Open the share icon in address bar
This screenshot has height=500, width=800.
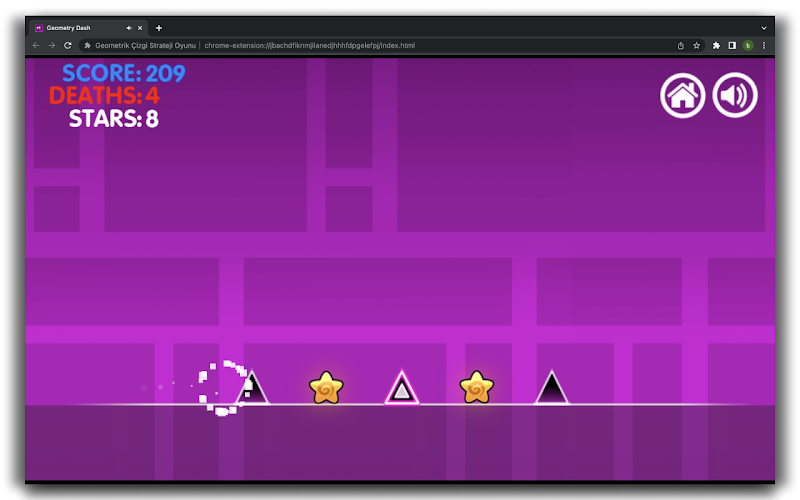click(681, 45)
